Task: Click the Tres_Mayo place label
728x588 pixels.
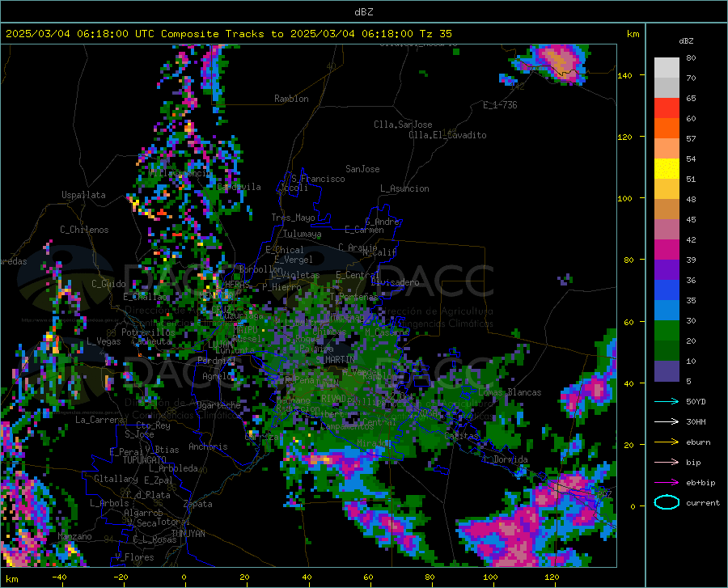Action: (293, 218)
